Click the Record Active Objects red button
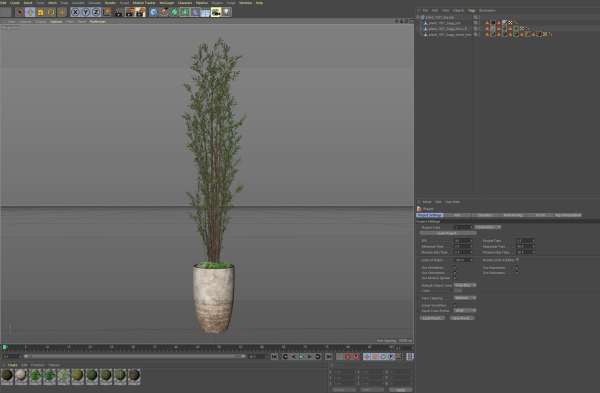 click(348, 357)
